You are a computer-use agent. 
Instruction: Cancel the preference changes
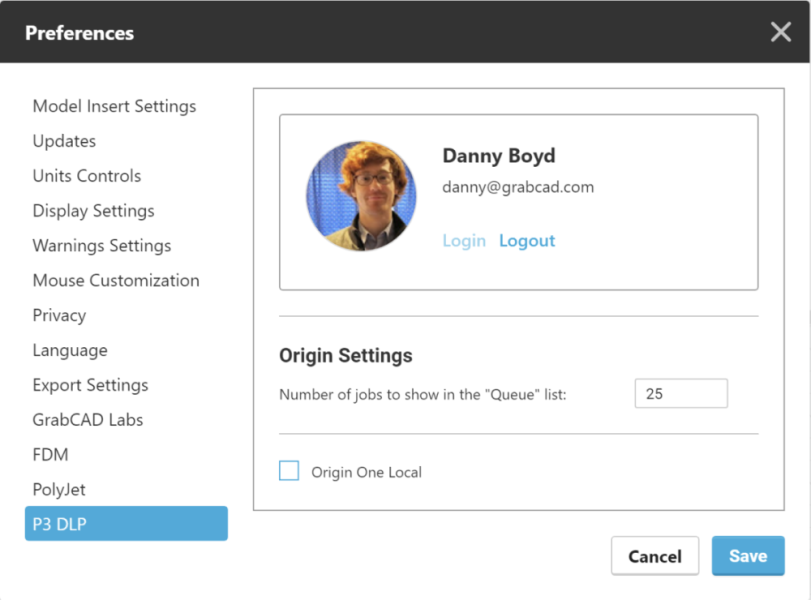coord(655,556)
